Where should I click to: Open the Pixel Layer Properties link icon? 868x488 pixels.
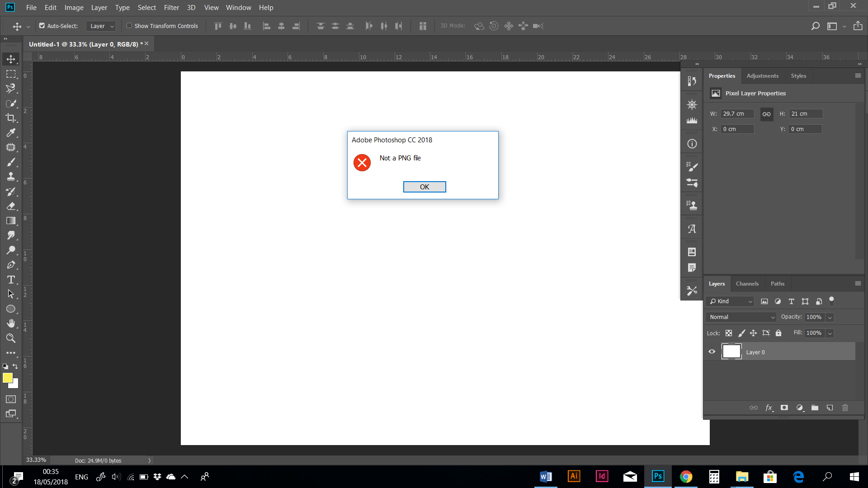766,114
